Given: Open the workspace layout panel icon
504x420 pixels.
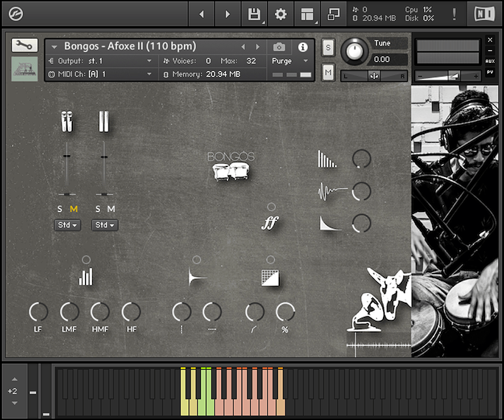Looking at the screenshot, I should (x=307, y=14).
